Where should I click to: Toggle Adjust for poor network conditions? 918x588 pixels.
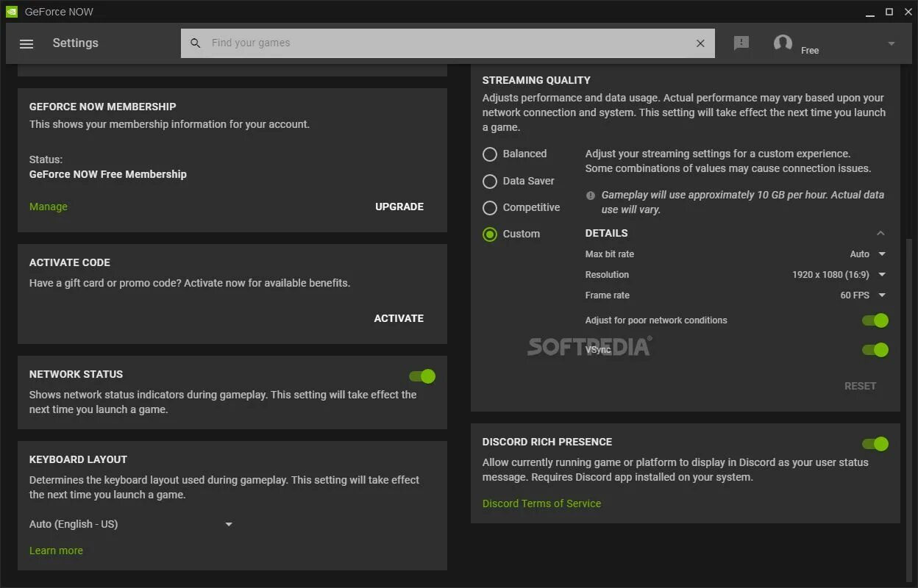tap(875, 320)
